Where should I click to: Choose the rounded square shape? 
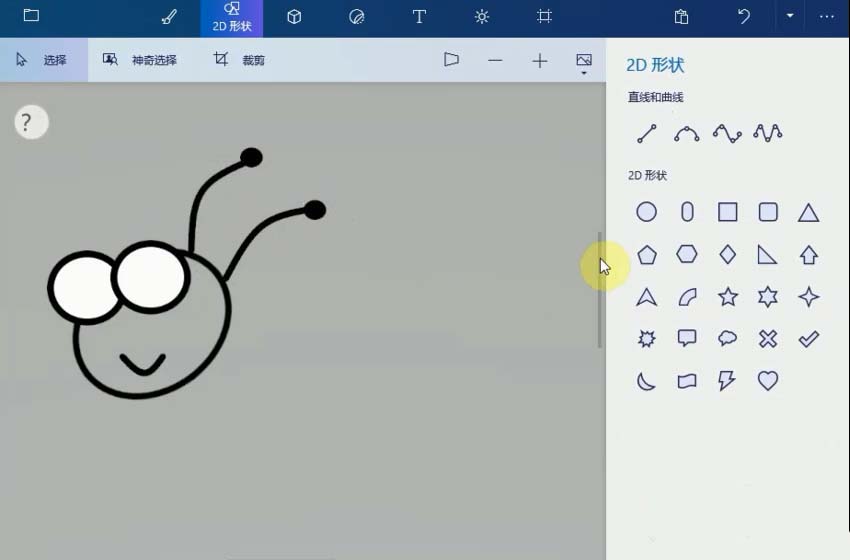pyautogui.click(x=768, y=212)
